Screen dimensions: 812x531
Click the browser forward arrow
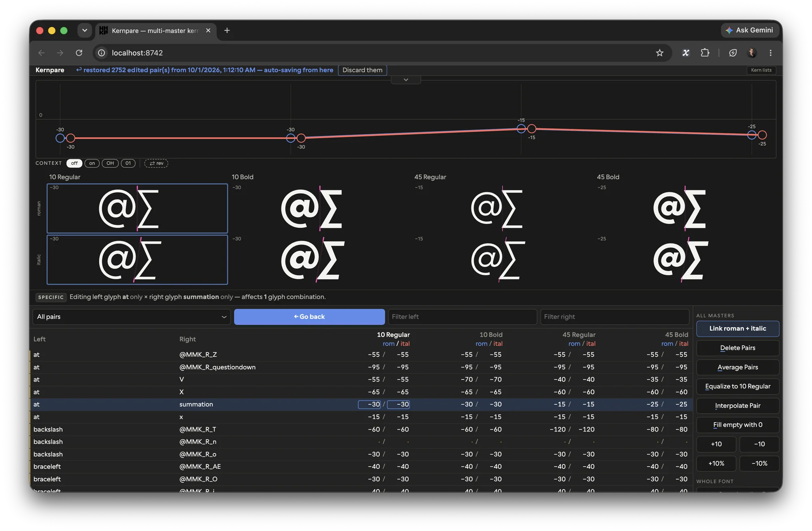pyautogui.click(x=60, y=53)
